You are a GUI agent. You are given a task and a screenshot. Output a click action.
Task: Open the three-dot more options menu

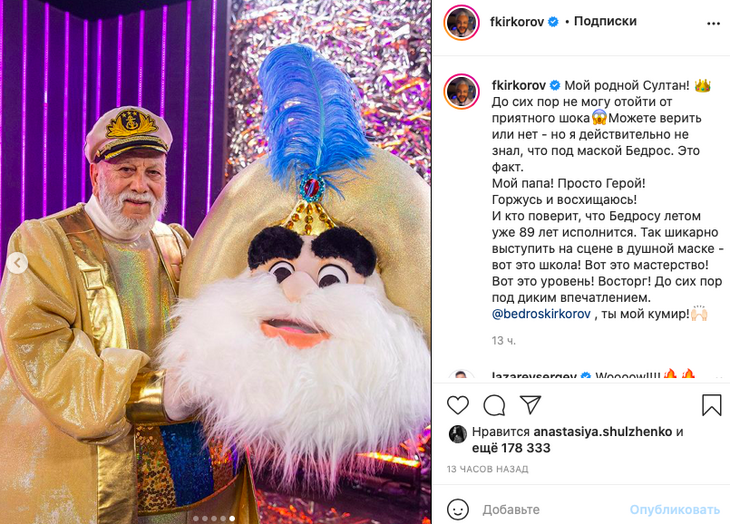[x=713, y=24]
